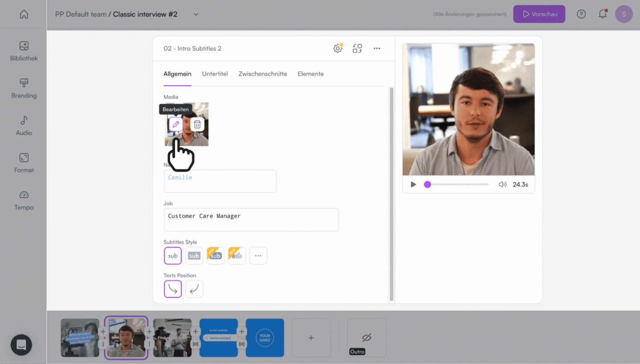Click the Vorschau preview button
This screenshot has height=364, width=640.
tap(539, 14)
